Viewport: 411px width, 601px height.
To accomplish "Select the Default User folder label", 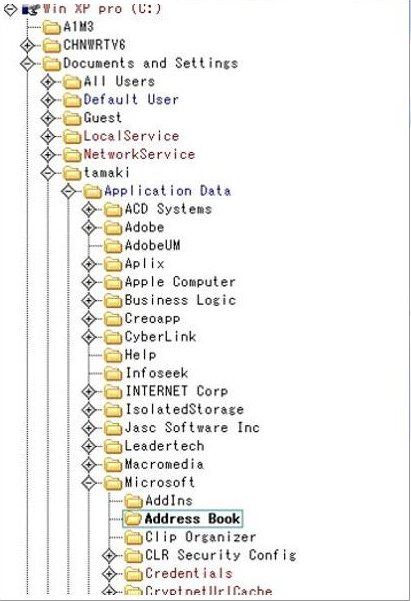I will click(x=131, y=100).
